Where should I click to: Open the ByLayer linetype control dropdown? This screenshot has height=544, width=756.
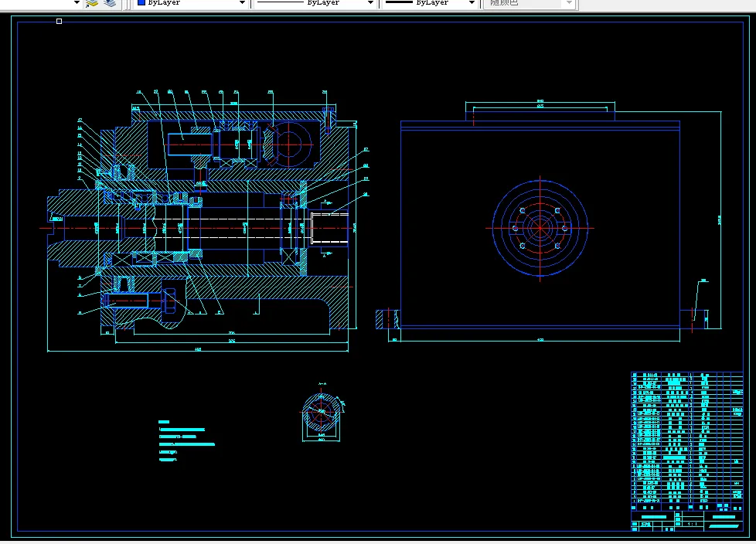pos(315,3)
